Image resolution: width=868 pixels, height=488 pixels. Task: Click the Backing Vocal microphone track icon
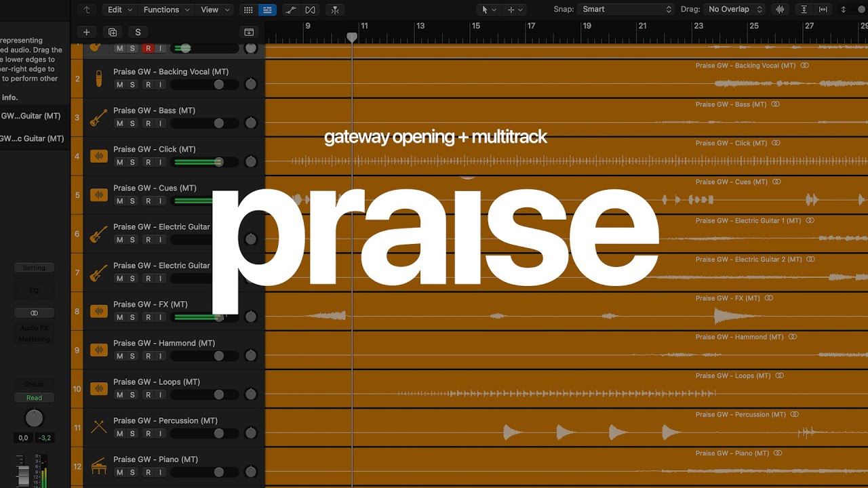[99, 79]
